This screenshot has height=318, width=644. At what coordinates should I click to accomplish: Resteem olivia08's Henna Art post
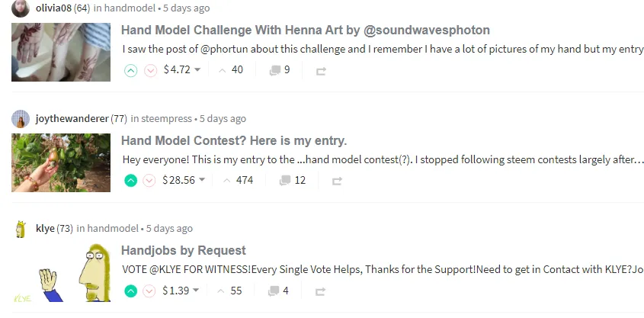point(321,72)
